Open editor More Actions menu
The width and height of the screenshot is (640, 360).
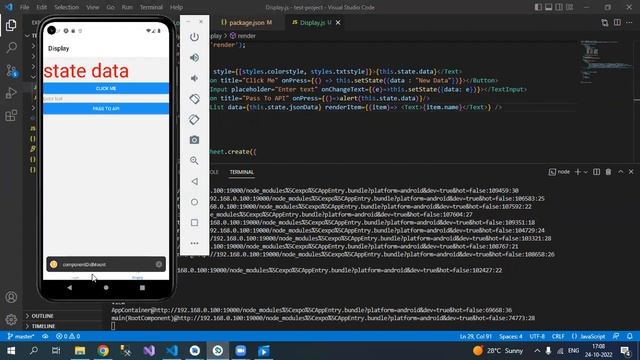[x=629, y=22]
